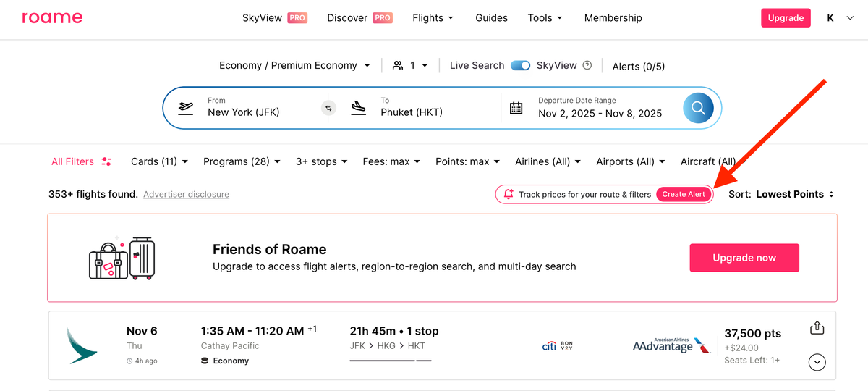
Task: Go to the Guides page
Action: [x=491, y=18]
